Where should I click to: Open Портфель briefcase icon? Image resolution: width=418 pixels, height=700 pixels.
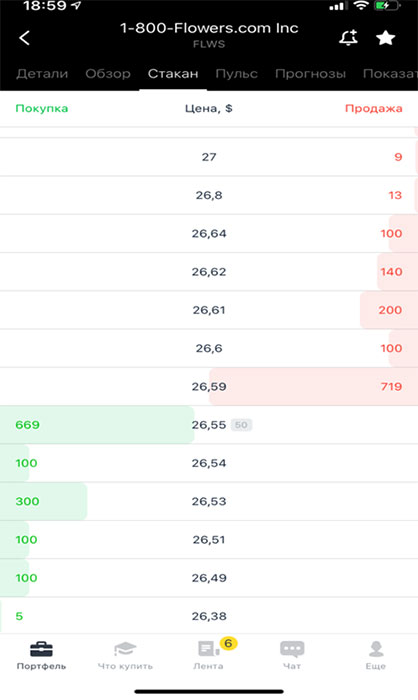(41, 649)
